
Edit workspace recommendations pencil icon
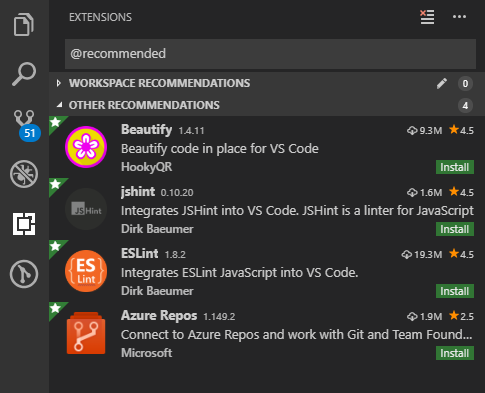point(442,83)
